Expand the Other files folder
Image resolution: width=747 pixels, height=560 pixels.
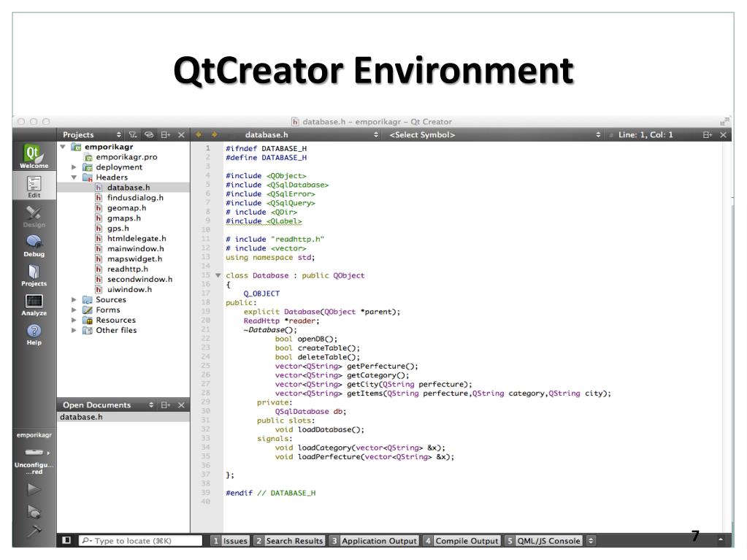coord(74,331)
